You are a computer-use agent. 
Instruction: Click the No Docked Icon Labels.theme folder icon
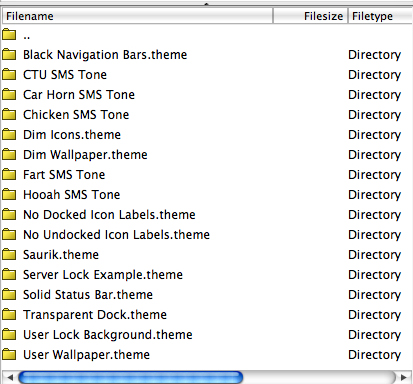point(9,214)
